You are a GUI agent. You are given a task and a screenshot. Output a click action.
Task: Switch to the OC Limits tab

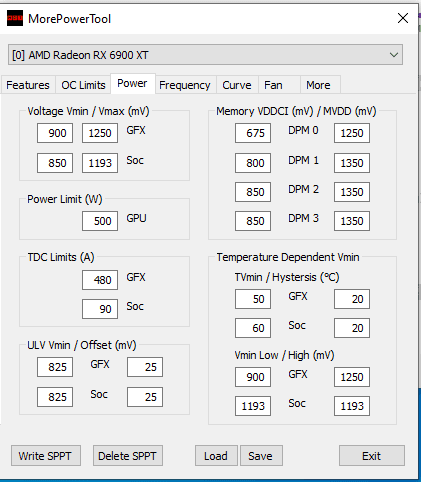coord(83,85)
